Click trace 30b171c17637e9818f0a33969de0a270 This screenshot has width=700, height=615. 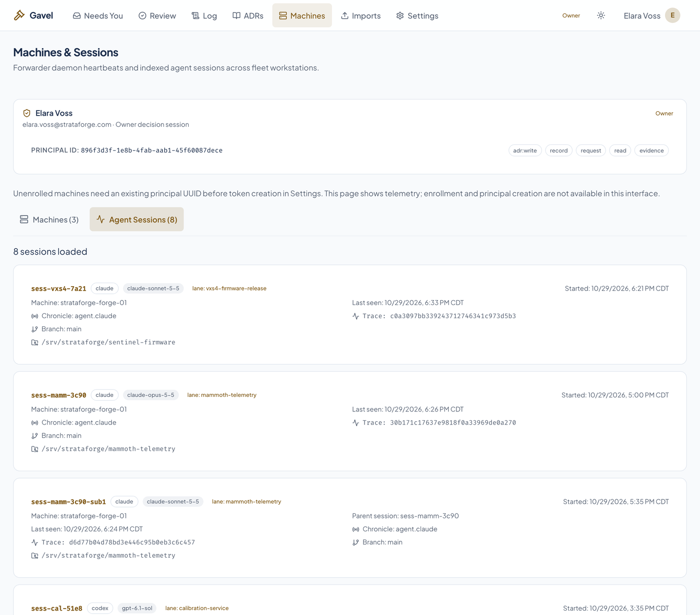pos(453,423)
